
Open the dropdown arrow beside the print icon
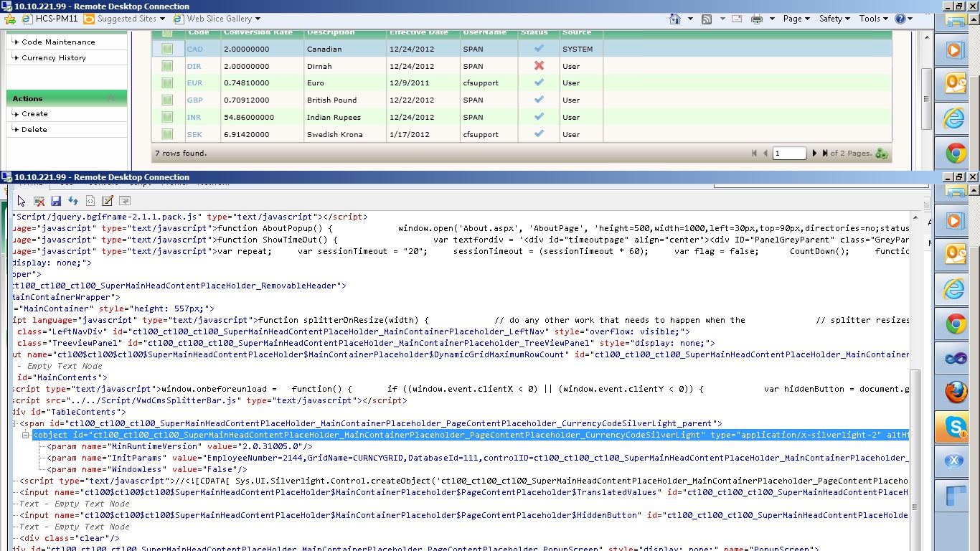tap(772, 19)
